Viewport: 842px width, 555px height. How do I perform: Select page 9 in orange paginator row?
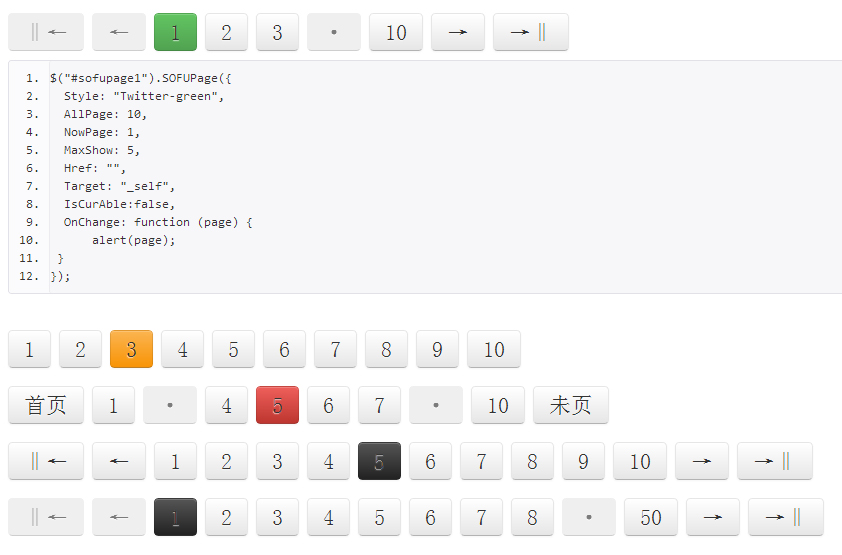click(x=437, y=349)
